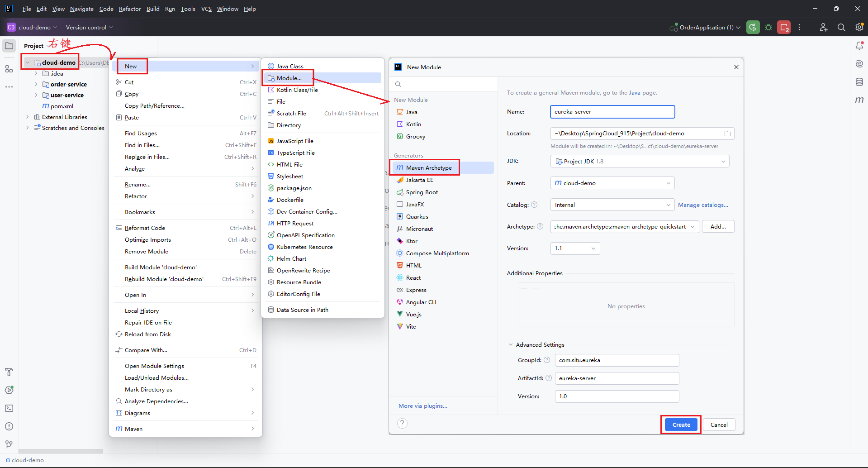The image size is (868, 468).
Task: Open the New Module help question mark
Action: [402, 423]
